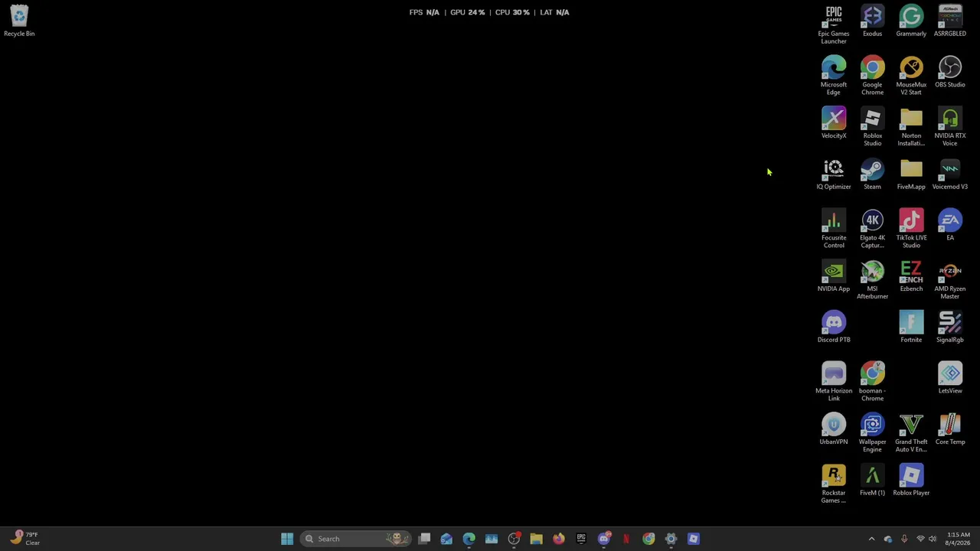Select the Grammarly desktop shortcut
Viewport: 980px width, 551px height.
click(x=911, y=21)
